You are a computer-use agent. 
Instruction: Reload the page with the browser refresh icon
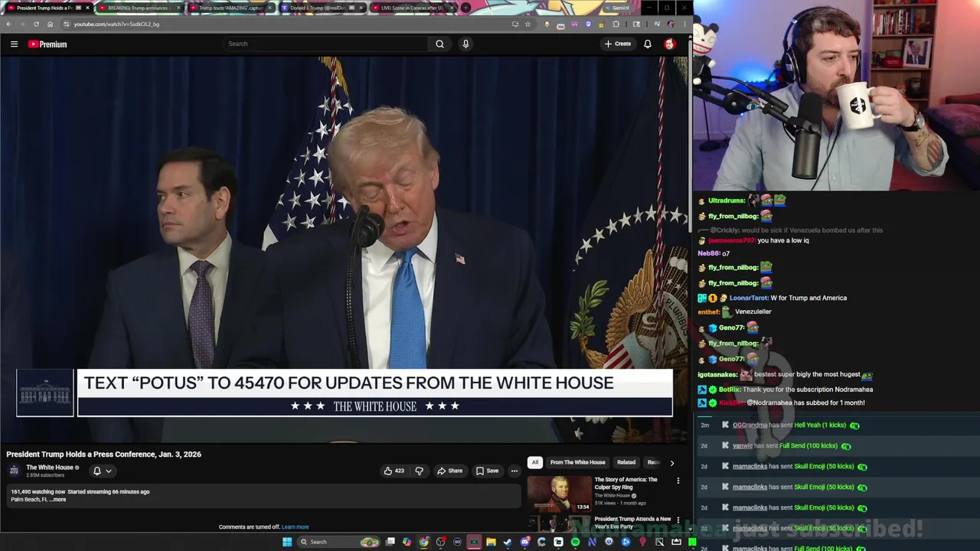[x=36, y=24]
